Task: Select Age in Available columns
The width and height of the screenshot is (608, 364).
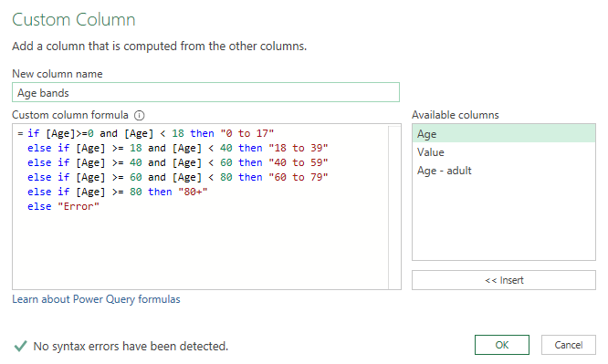Action: click(504, 134)
